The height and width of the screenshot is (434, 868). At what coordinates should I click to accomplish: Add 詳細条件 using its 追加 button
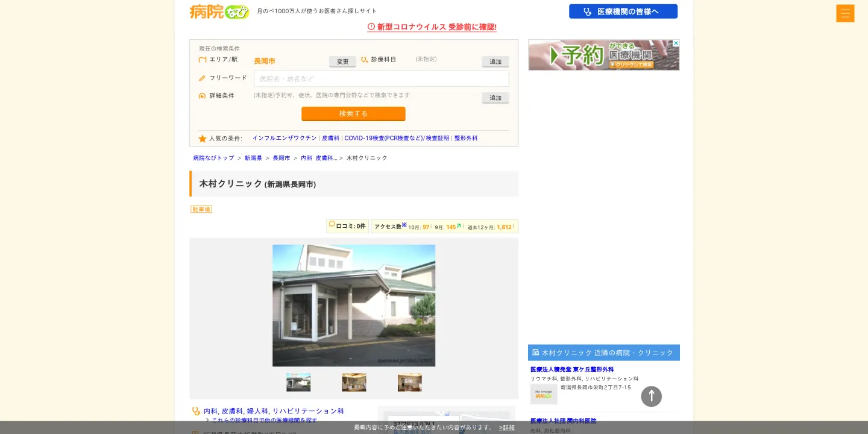click(x=495, y=98)
